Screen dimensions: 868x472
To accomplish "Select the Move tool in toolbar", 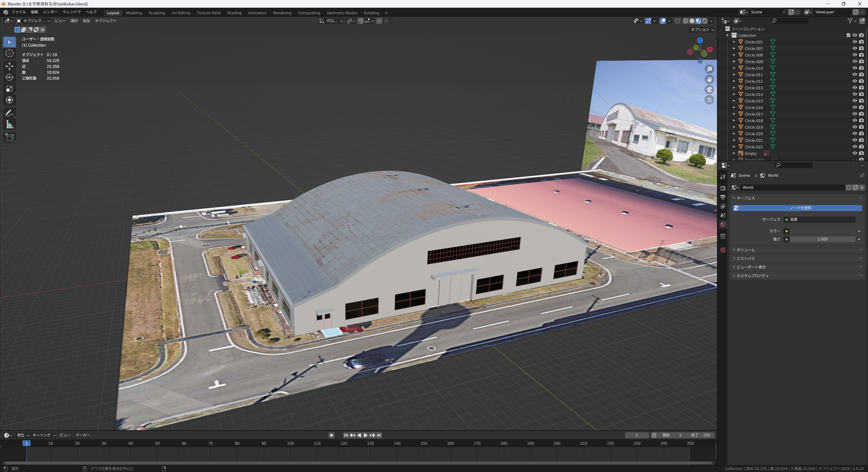I will [x=9, y=66].
